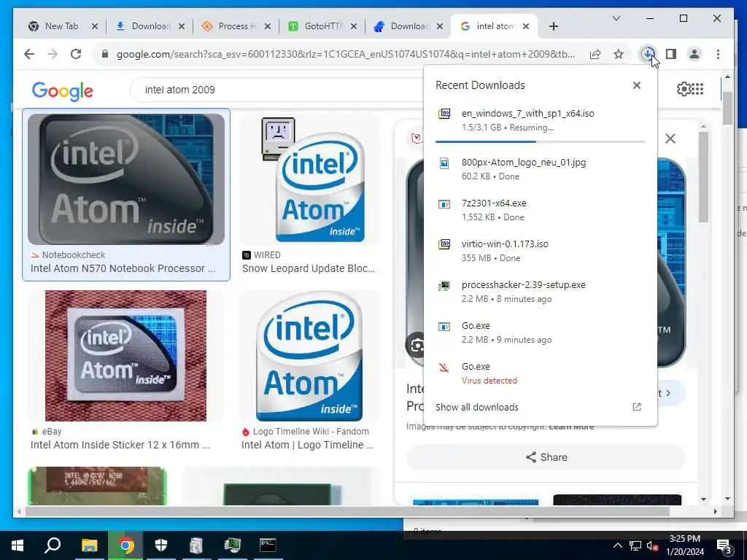
Task: Open WIRED Snow Leopard Atom image
Action: click(309, 179)
